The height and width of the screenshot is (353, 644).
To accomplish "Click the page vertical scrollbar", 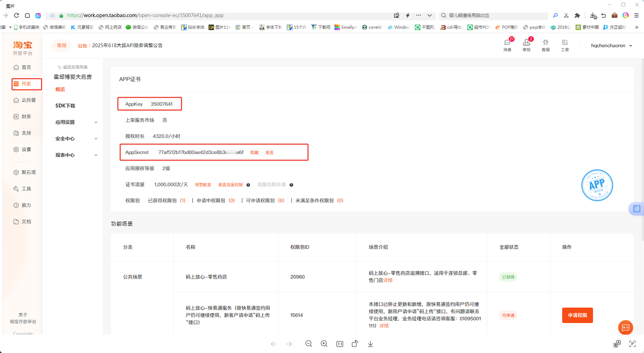I will pyautogui.click(x=642, y=149).
